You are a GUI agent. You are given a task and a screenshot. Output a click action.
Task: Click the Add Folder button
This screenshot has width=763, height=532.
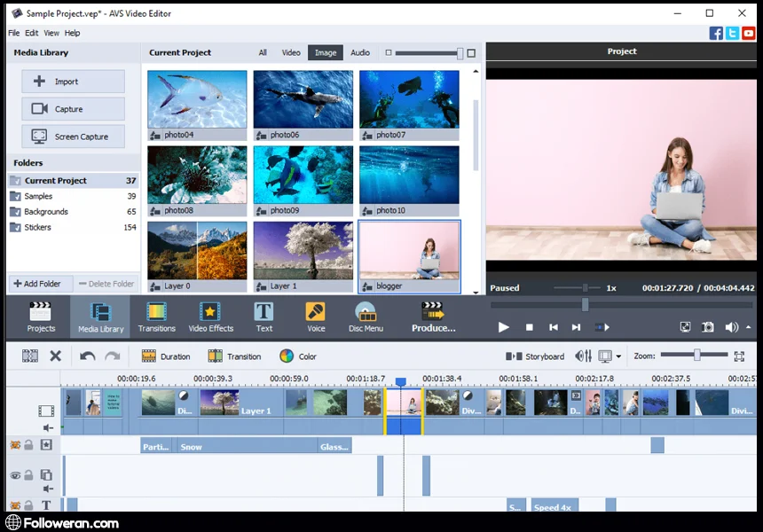pyautogui.click(x=36, y=284)
